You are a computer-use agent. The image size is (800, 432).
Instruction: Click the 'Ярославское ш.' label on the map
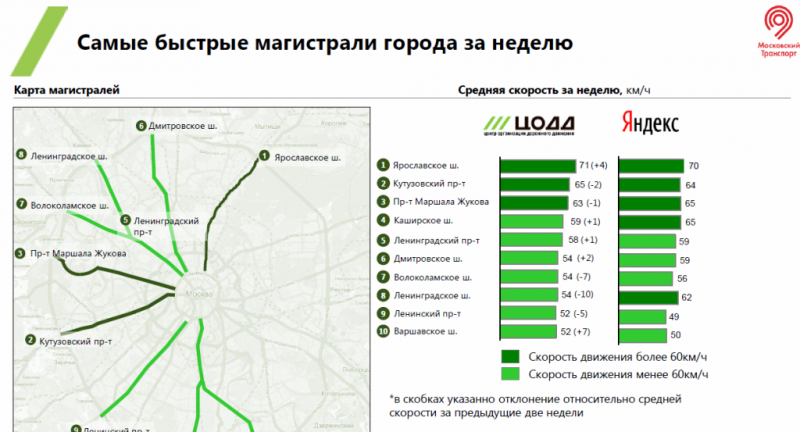tap(307, 158)
